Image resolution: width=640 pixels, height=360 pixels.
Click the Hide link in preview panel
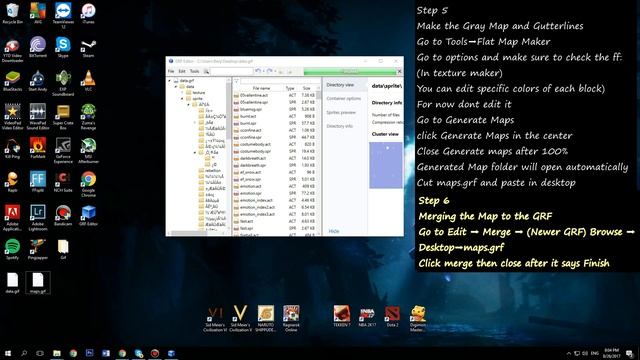[x=334, y=231]
